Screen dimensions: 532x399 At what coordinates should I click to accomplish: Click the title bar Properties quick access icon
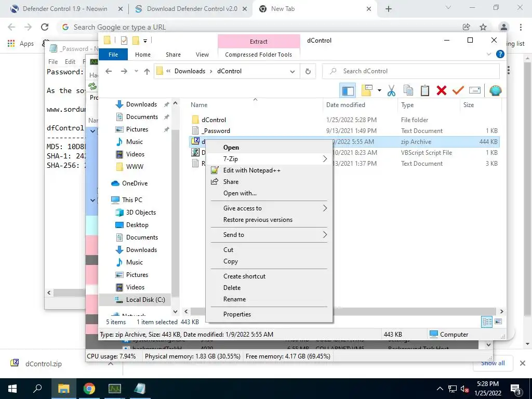pos(124,41)
